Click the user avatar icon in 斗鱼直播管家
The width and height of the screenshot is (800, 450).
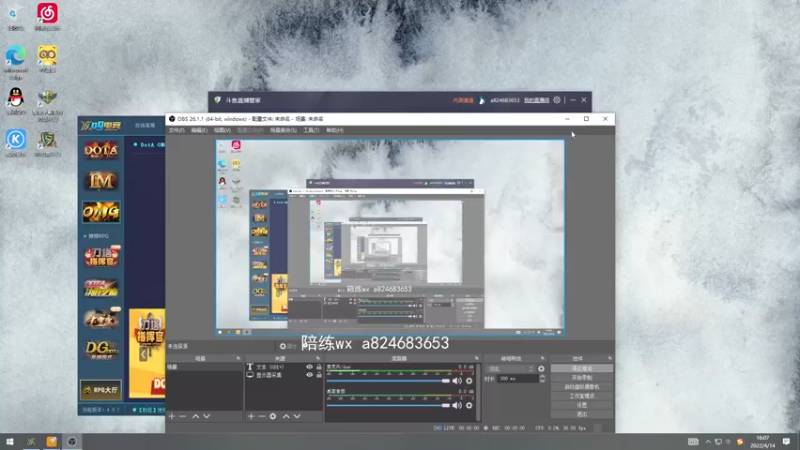click(482, 101)
